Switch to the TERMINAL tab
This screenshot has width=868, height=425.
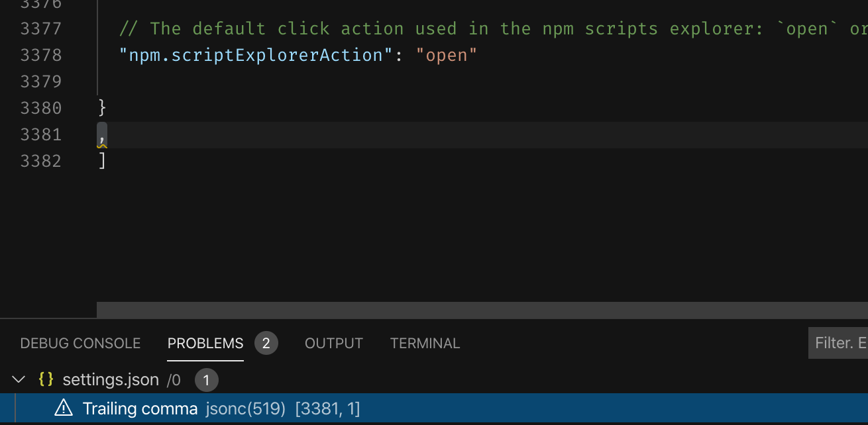[425, 343]
